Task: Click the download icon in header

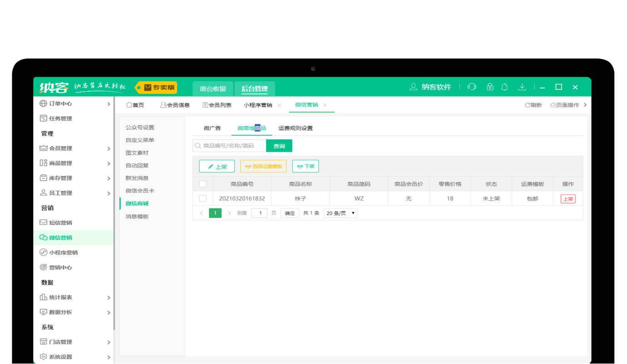Action: tap(522, 87)
